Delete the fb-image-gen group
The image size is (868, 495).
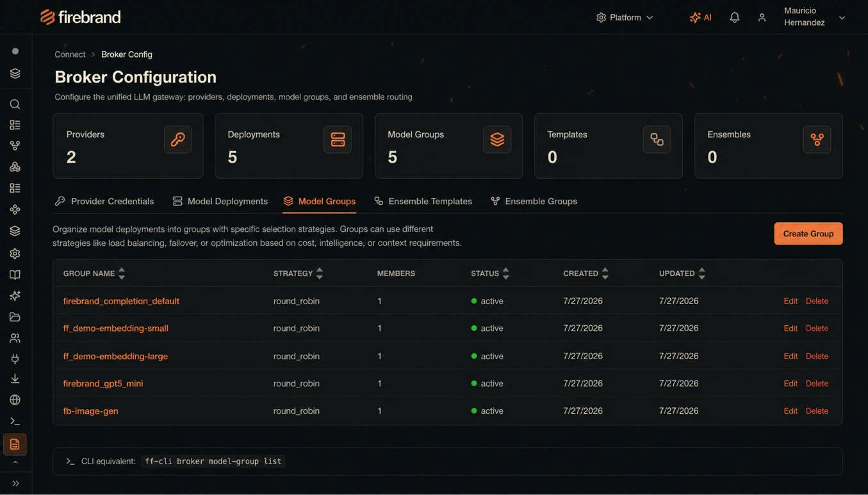pyautogui.click(x=817, y=411)
